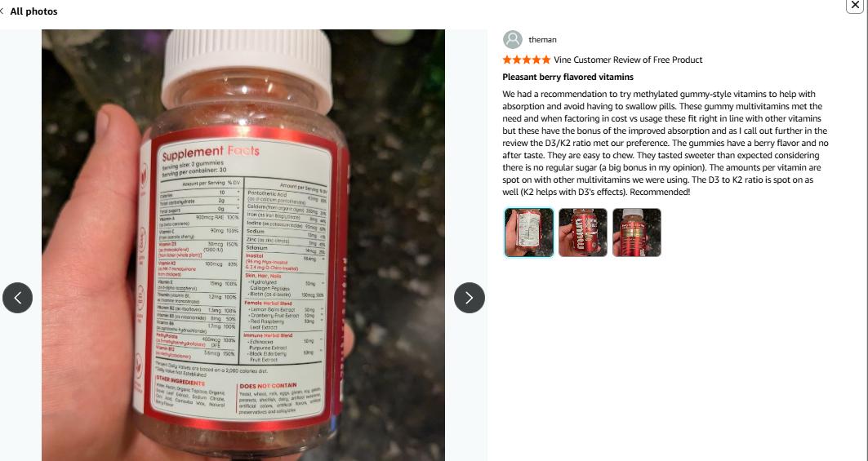
Task: Click the fifth orange rating star
Action: point(545,60)
